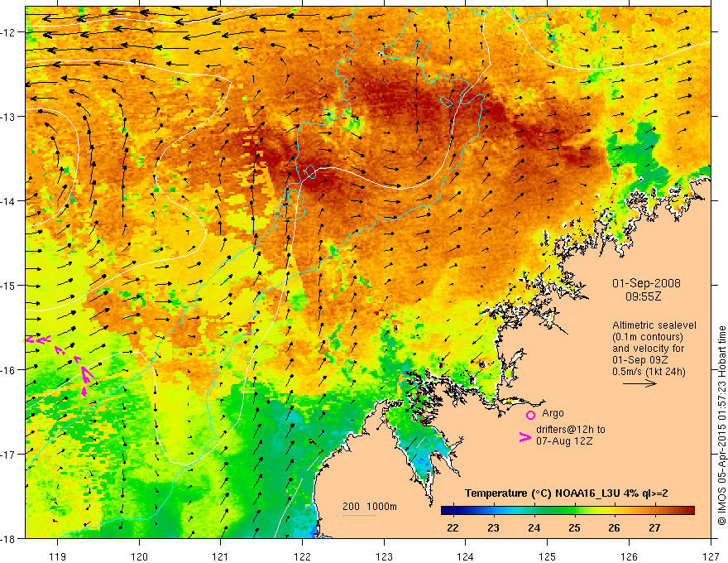This screenshot has width=728, height=563.
Task: Click the longitude axis label 121
Action: pyautogui.click(x=221, y=556)
